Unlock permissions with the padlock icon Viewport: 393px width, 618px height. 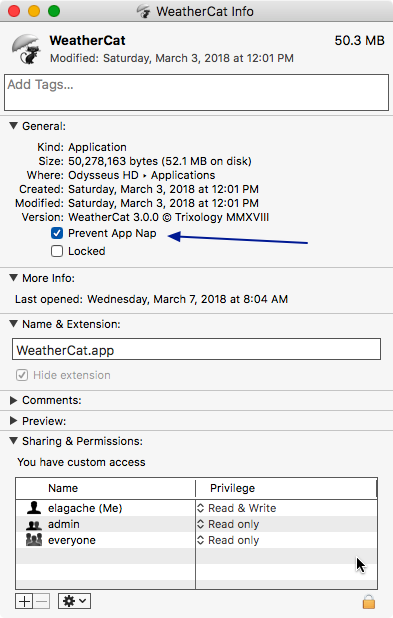coord(369,602)
